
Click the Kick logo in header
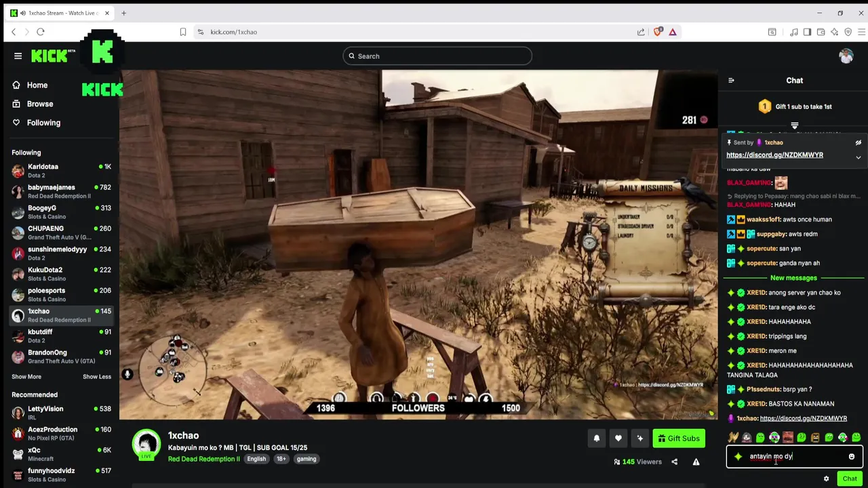(x=49, y=56)
